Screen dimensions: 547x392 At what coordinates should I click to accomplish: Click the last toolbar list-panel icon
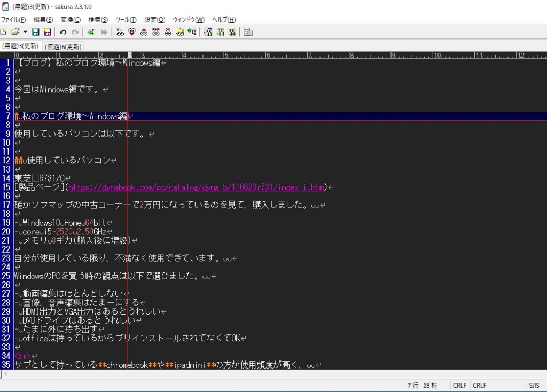[x=248, y=32]
